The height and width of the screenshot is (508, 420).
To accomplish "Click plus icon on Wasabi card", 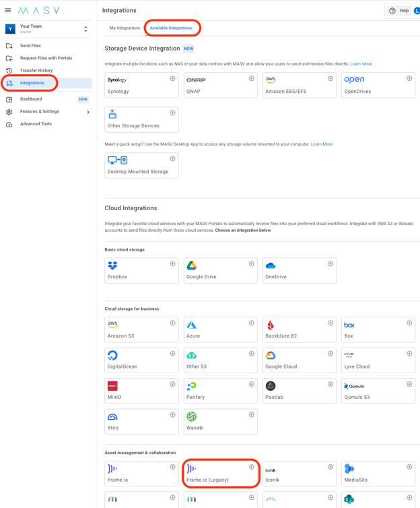I will 252,415.
